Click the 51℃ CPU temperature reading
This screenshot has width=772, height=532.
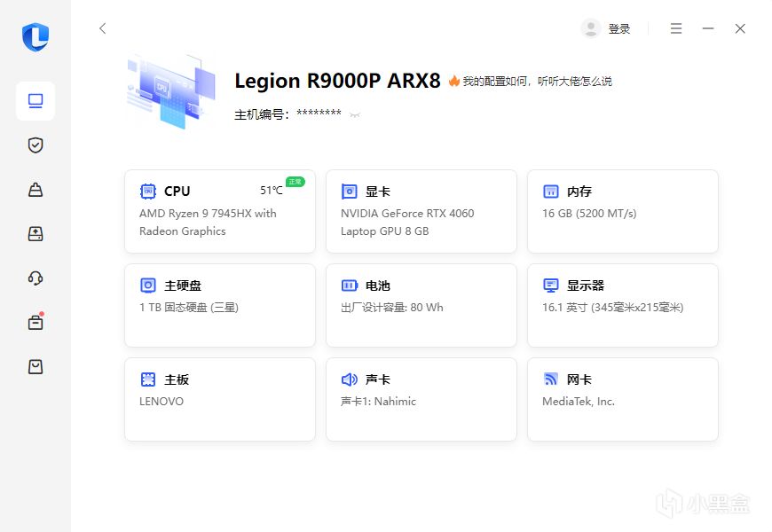(272, 191)
